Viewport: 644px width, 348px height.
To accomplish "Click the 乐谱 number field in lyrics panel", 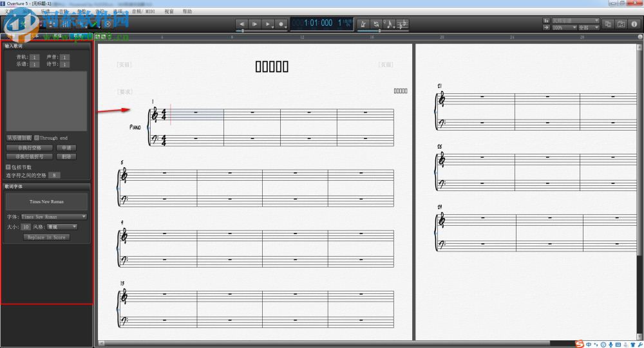I will (x=35, y=64).
